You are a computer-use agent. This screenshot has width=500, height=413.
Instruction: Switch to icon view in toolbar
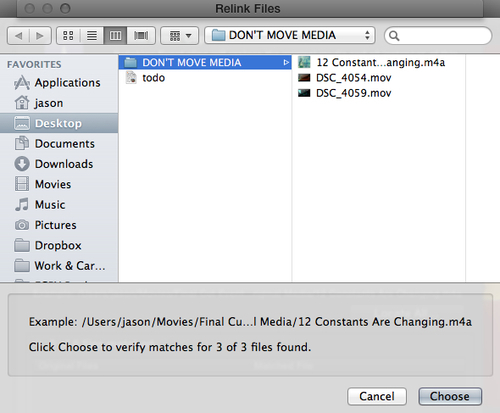(68, 35)
